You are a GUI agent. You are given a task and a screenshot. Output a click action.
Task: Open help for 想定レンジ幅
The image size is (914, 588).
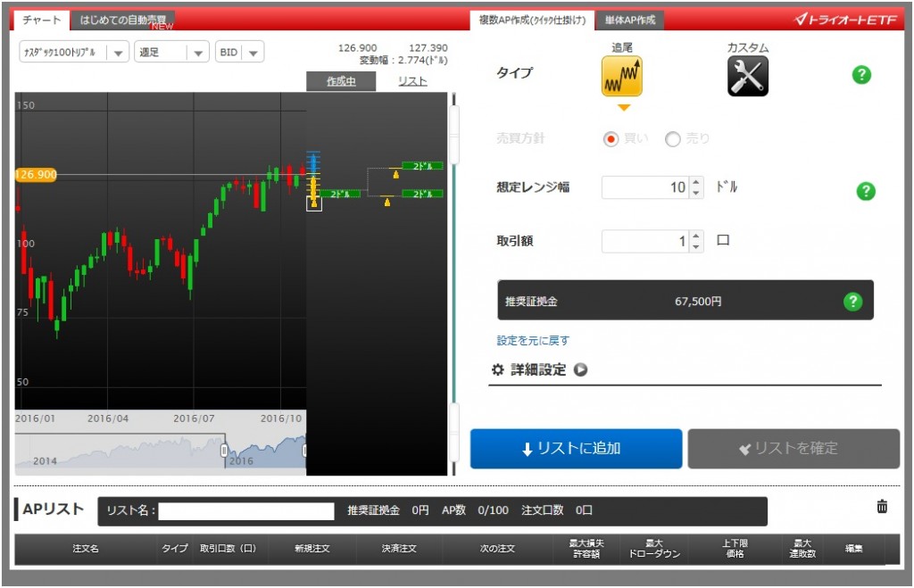(x=865, y=191)
